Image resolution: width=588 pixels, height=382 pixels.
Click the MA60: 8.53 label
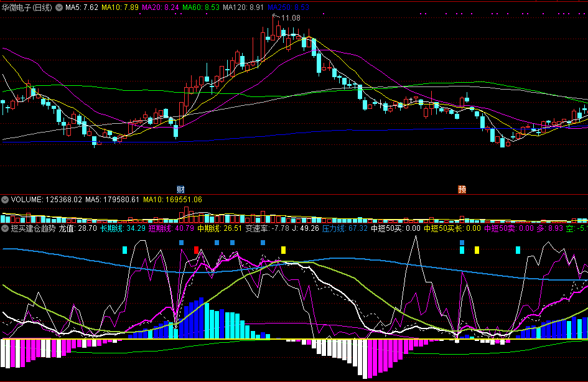[200, 7]
